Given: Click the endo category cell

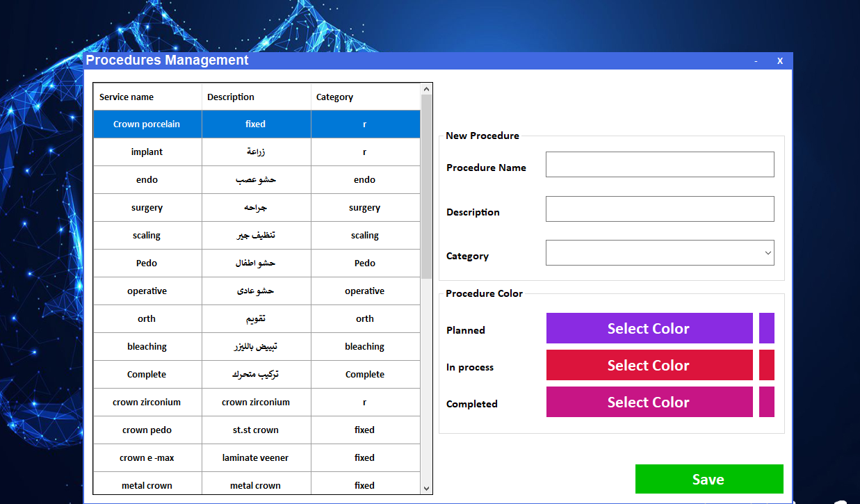Looking at the screenshot, I should tap(366, 180).
